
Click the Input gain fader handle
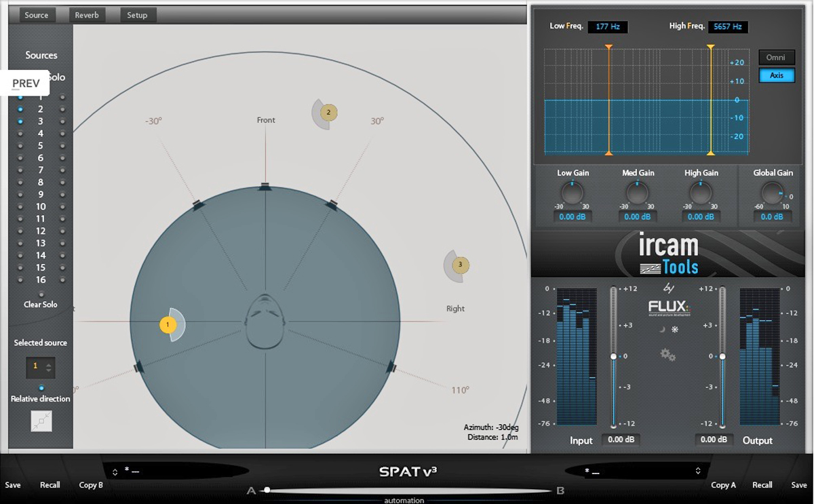tap(613, 356)
